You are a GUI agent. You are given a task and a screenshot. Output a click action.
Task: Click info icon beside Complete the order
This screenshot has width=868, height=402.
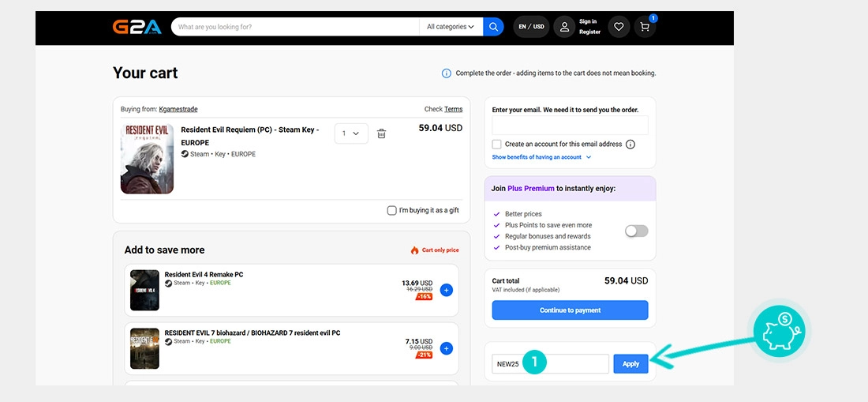[x=446, y=73]
